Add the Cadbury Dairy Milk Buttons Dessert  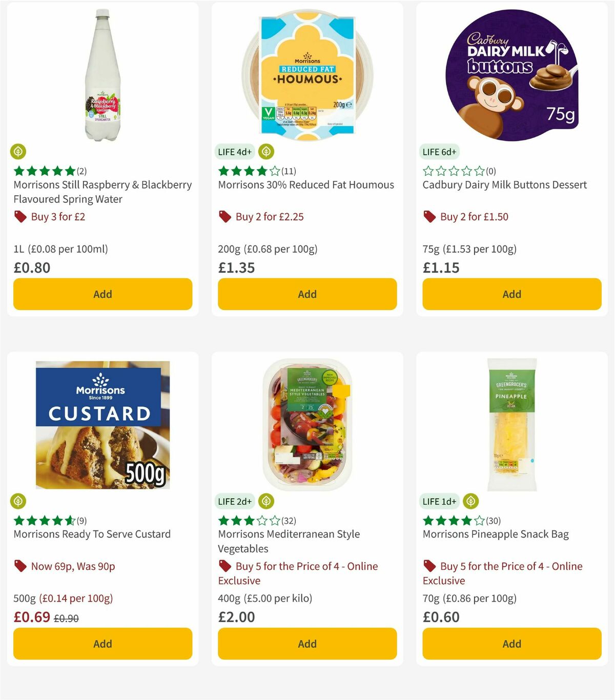[511, 294]
